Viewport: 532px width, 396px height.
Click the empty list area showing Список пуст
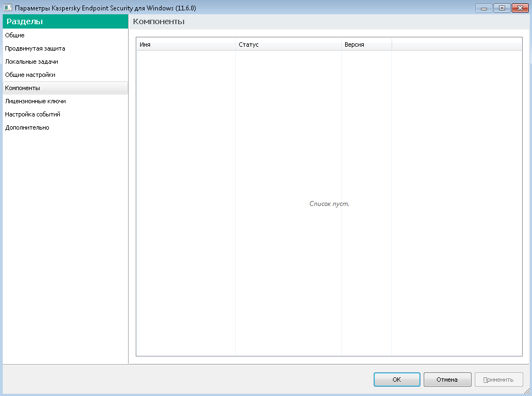[329, 204]
